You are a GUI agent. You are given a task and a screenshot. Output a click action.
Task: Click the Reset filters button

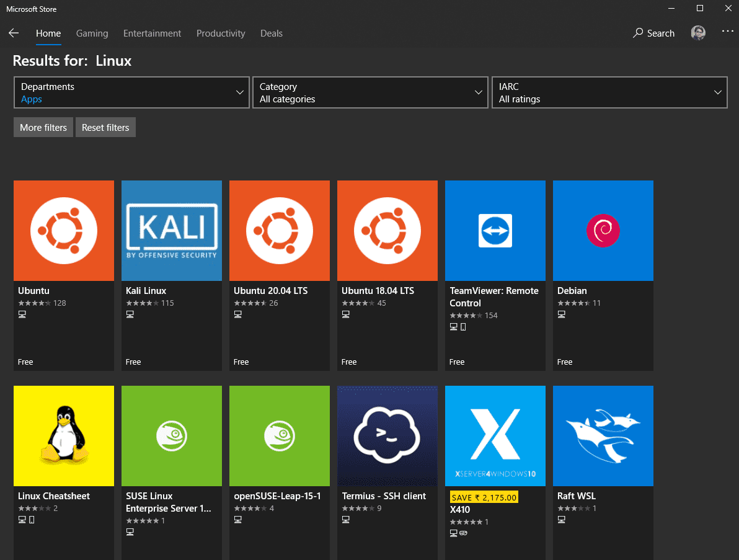point(105,127)
